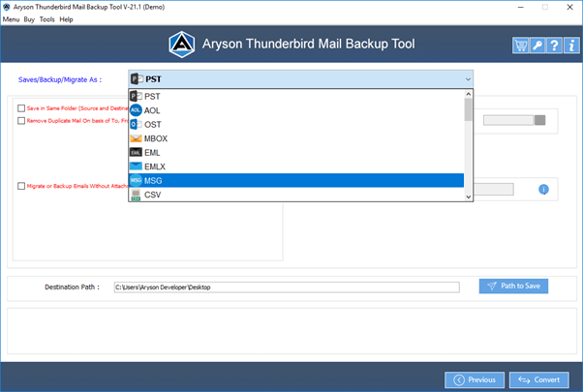Click the MBOX envelope icon
Image resolution: width=583 pixels, height=392 pixels.
136,138
